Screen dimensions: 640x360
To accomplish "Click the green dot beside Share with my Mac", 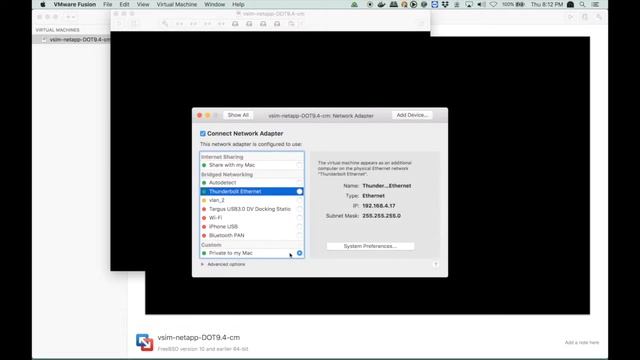I will pos(204,165).
